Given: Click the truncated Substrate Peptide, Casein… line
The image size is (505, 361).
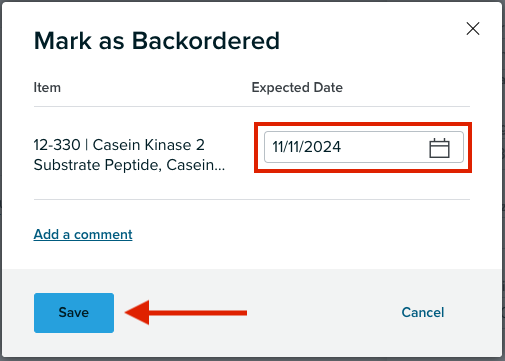Looking at the screenshot, I should pos(129,165).
